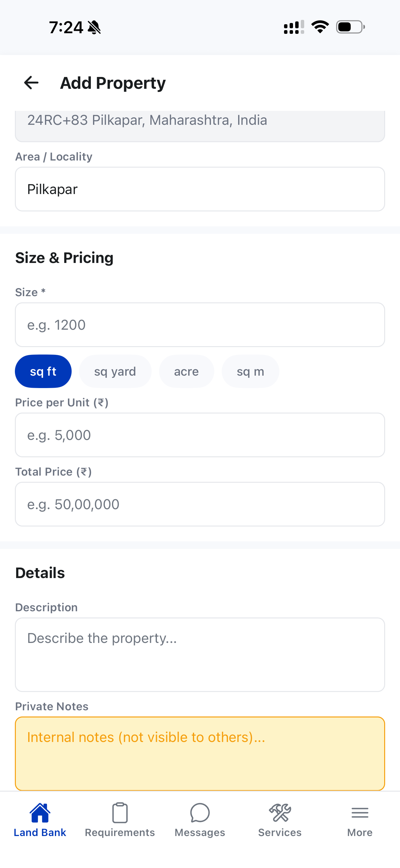
Task: Select the acre unit
Action: (187, 371)
